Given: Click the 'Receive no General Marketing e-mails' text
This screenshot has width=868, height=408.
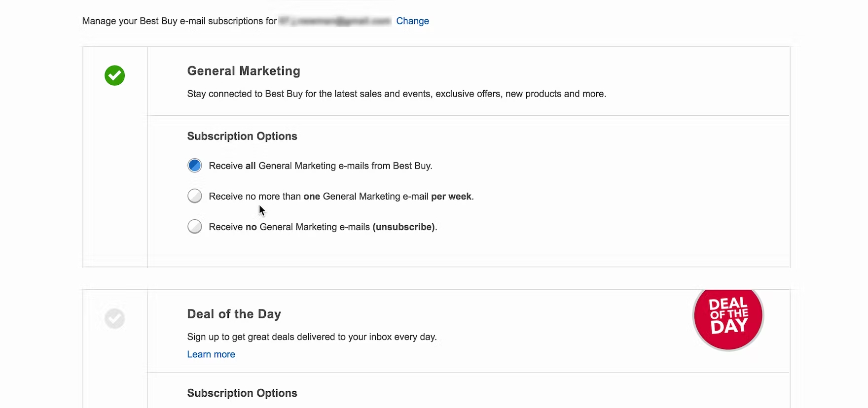Looking at the screenshot, I should pos(289,227).
